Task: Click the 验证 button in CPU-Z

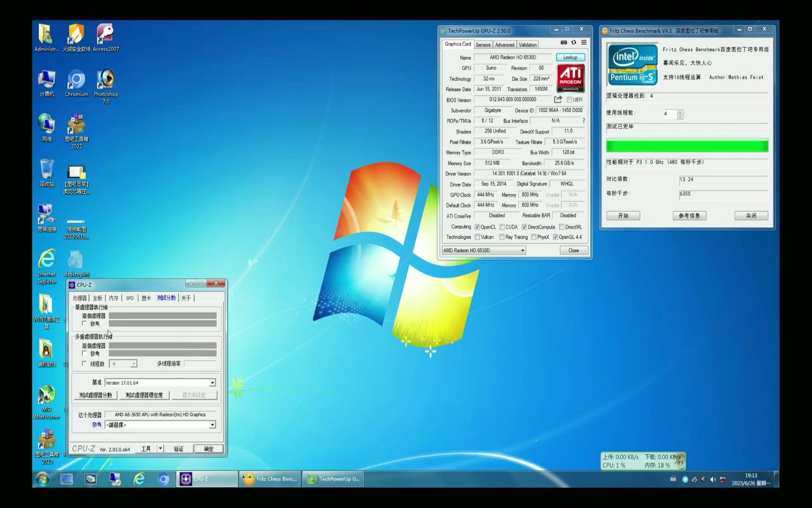Action: tap(179, 449)
